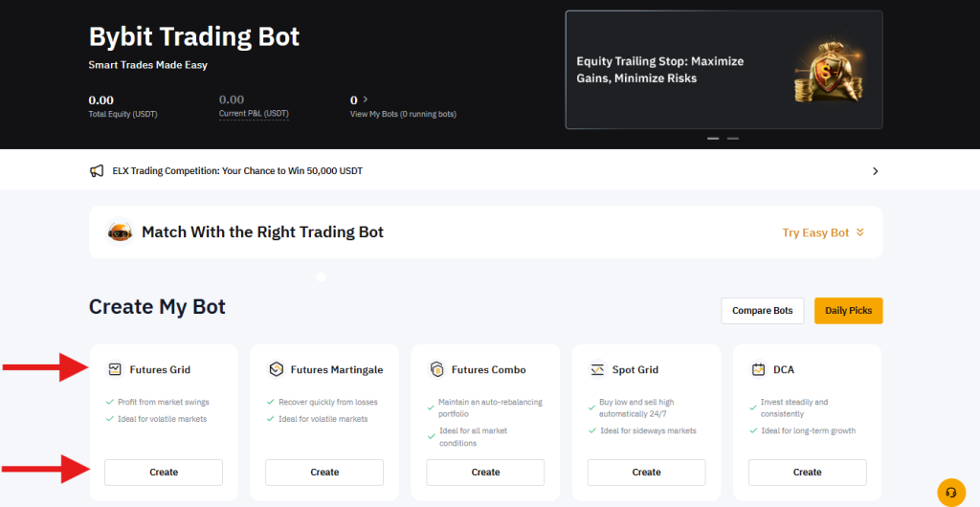The image size is (980, 507).
Task: Open My Bots via chevron next to 0
Action: coord(365,99)
